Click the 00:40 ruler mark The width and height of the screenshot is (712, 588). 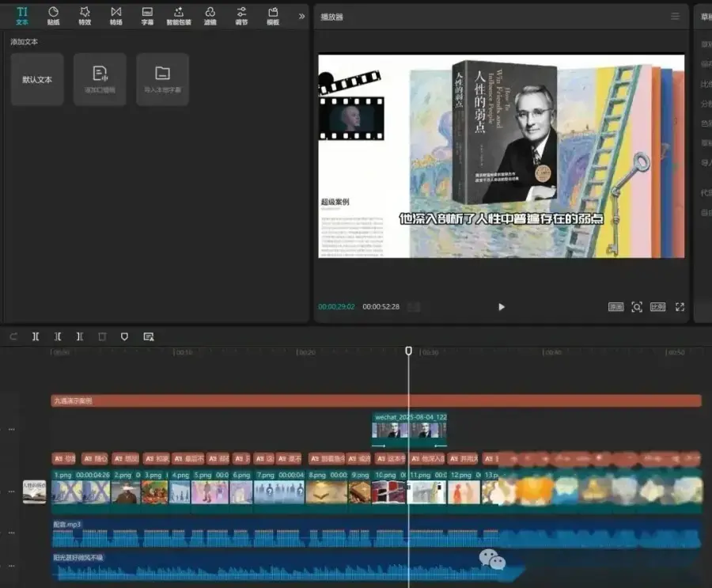click(551, 352)
